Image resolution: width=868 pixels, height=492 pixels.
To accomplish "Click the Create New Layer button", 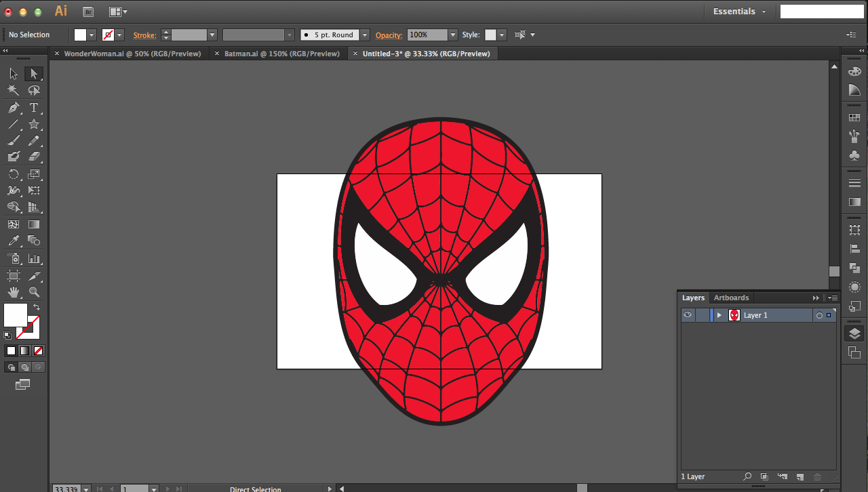I will [800, 477].
